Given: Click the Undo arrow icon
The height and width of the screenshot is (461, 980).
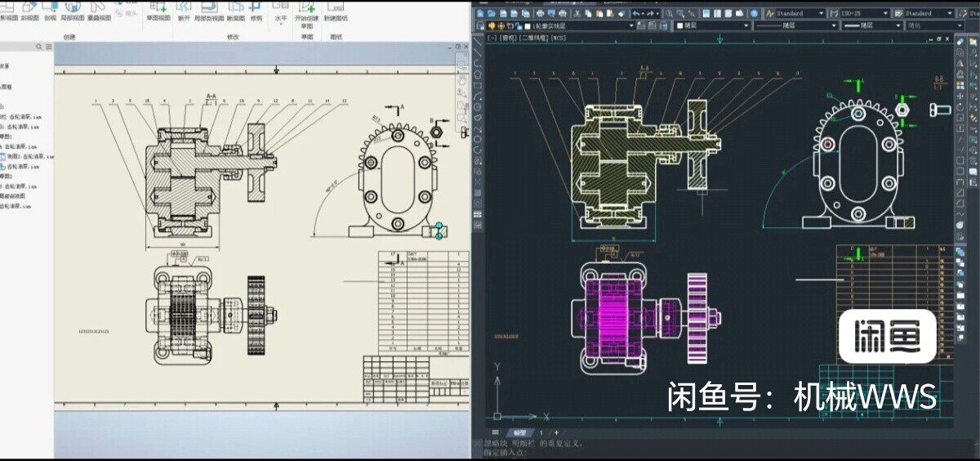Looking at the screenshot, I should (x=636, y=13).
